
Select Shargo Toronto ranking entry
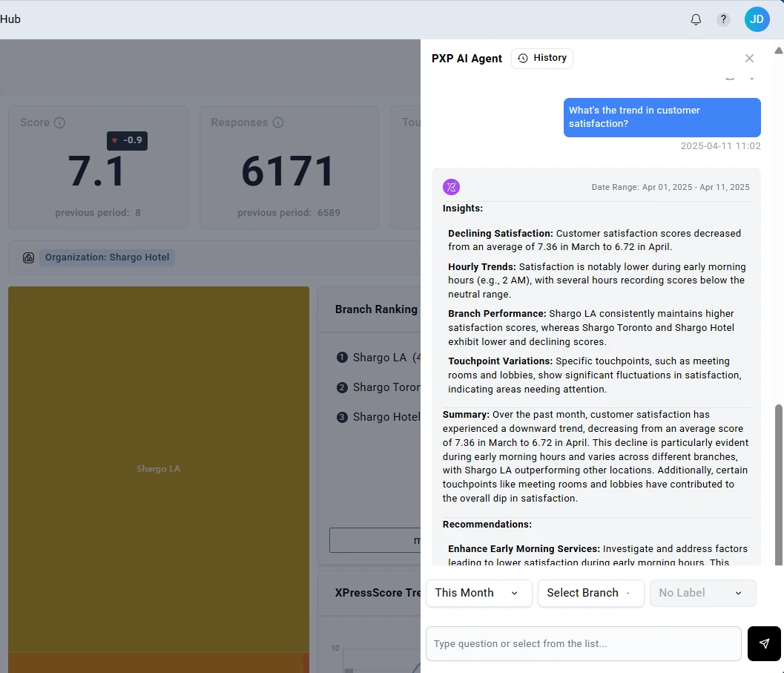(380, 387)
